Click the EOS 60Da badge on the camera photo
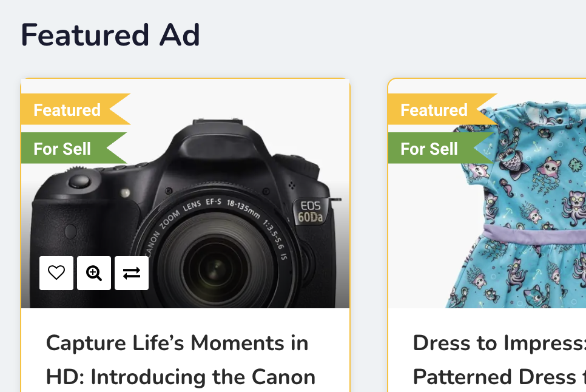Image resolution: width=586 pixels, height=392 pixels. pyautogui.click(x=311, y=212)
